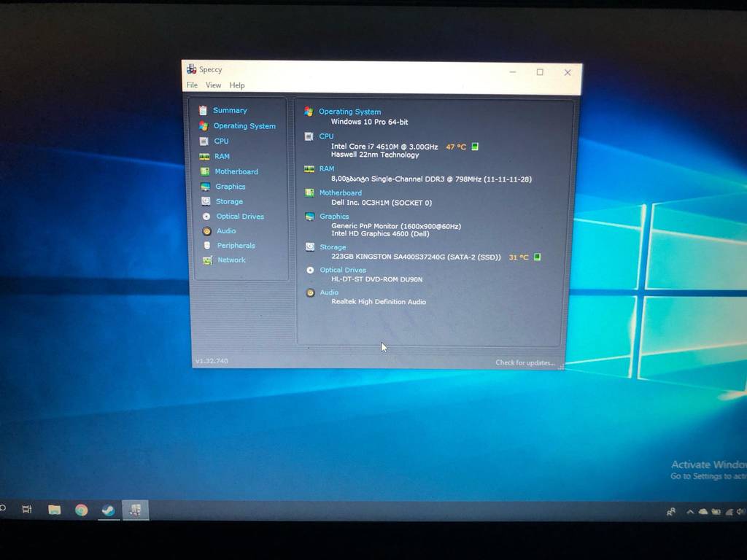Open Optical Drives in sidebar
Viewport: 747px width, 560px height.
(240, 216)
